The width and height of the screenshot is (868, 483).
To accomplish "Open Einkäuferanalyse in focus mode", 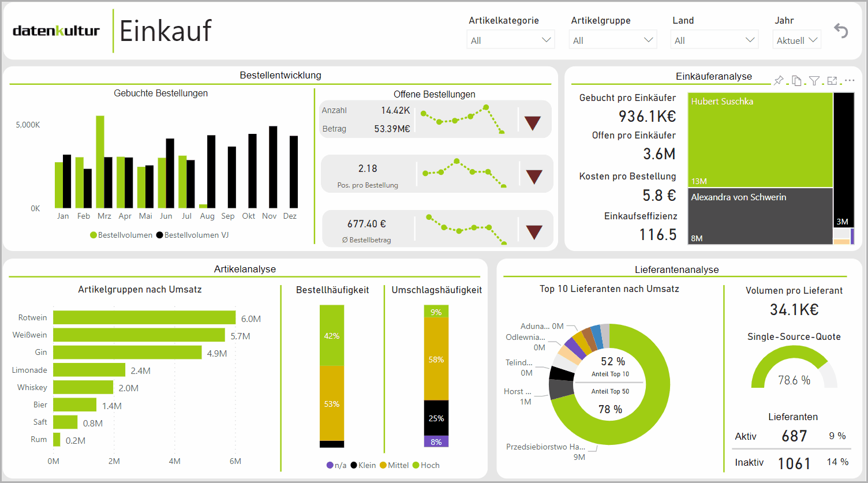I will [x=832, y=81].
